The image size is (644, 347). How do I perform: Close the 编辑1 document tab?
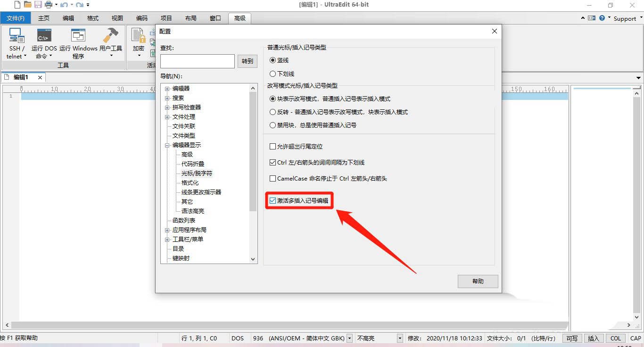coord(40,77)
